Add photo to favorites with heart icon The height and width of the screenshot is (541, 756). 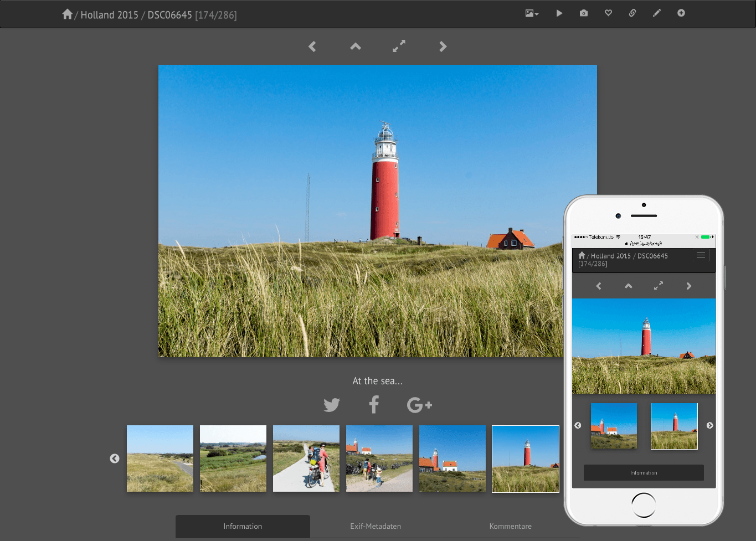(x=608, y=13)
